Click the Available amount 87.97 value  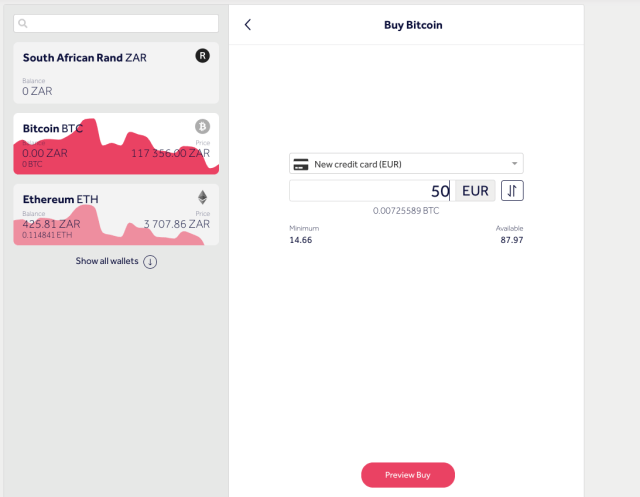[x=512, y=240]
